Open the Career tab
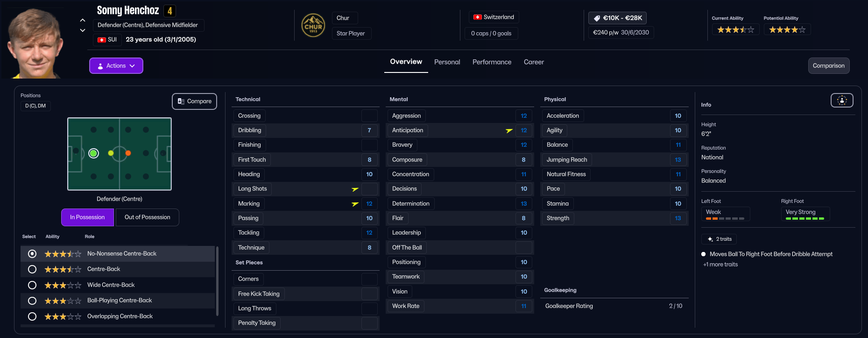868x338 pixels. point(534,62)
